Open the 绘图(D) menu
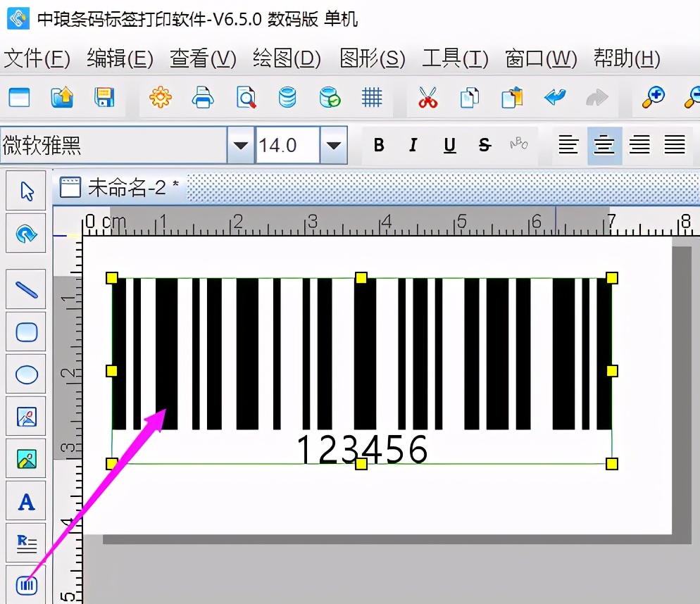 coord(287,58)
